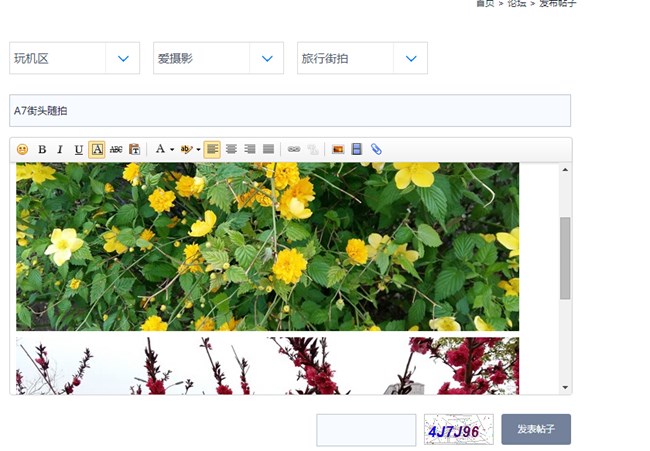Attach a file with the paperclip icon

[x=376, y=149]
